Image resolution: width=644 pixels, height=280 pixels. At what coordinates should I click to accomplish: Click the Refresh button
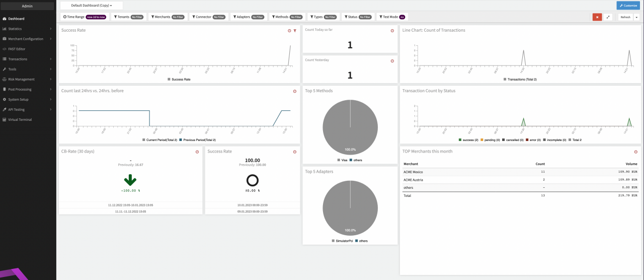625,17
